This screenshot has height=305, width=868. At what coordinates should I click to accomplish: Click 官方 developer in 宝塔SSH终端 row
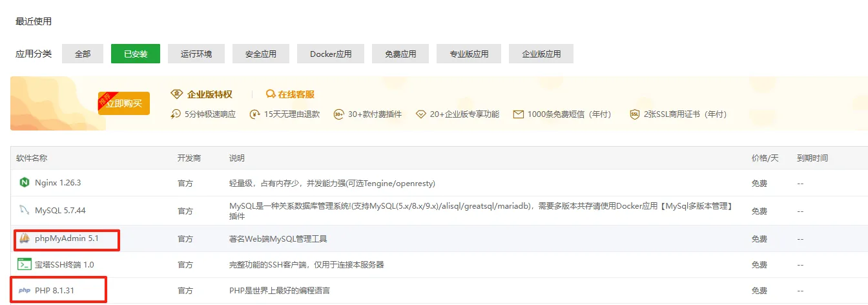[185, 265]
